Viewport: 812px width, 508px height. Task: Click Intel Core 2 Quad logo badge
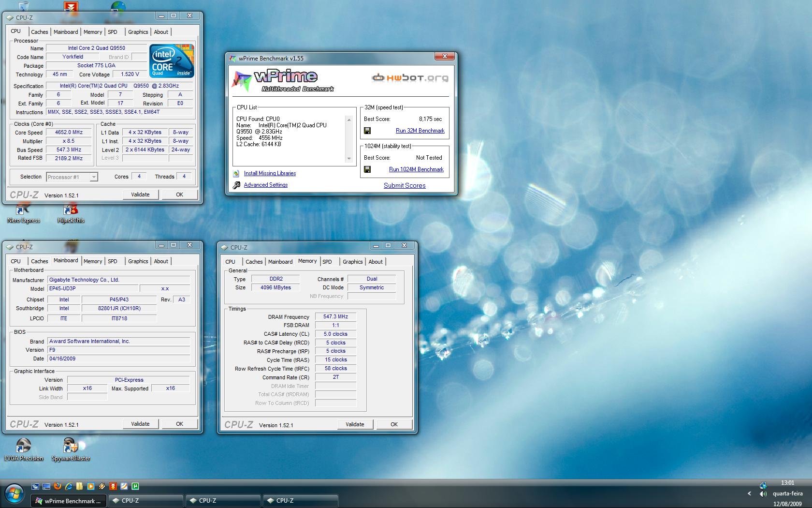172,60
